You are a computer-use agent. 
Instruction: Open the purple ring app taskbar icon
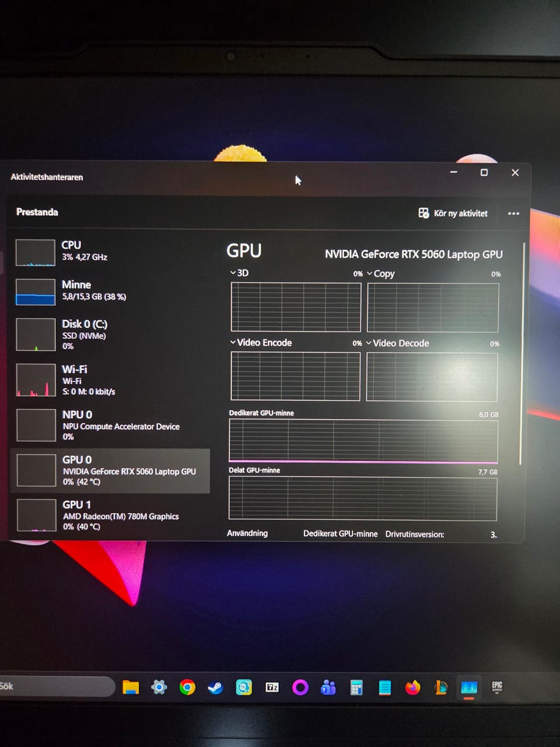coord(300,687)
